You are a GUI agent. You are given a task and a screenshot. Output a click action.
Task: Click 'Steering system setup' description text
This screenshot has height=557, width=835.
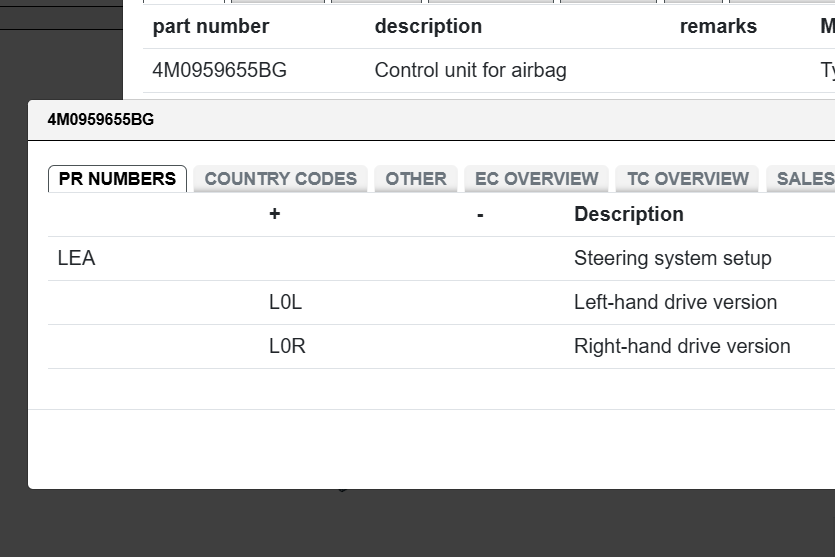coord(672,259)
